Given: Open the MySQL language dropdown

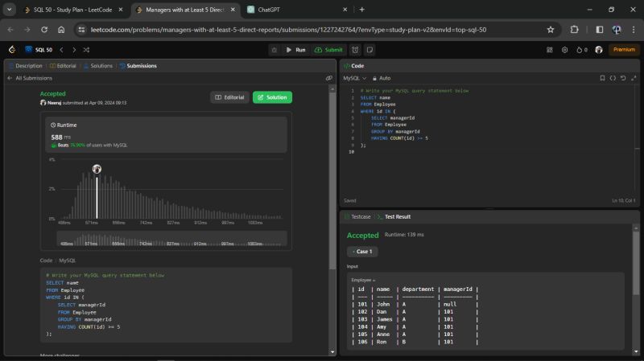Looking at the screenshot, I should [353, 78].
